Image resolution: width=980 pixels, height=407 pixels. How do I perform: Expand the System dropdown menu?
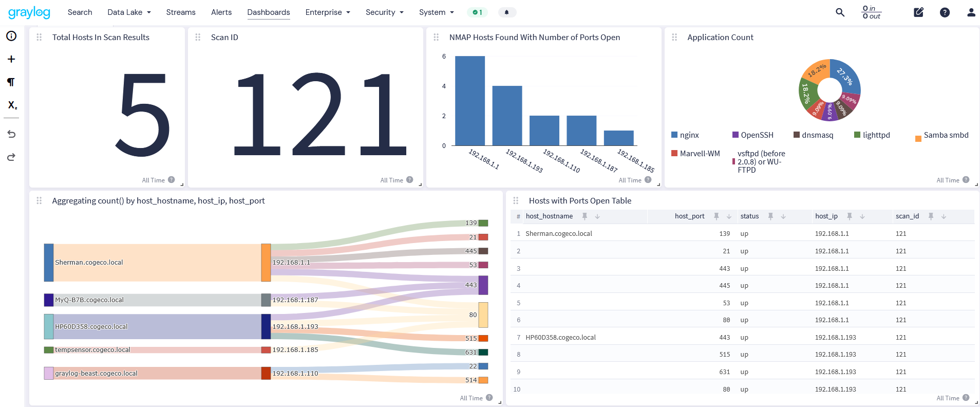point(437,12)
